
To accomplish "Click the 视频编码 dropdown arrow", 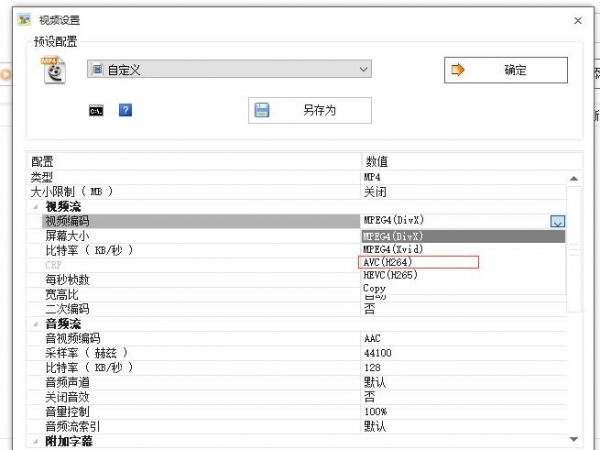I will [558, 222].
